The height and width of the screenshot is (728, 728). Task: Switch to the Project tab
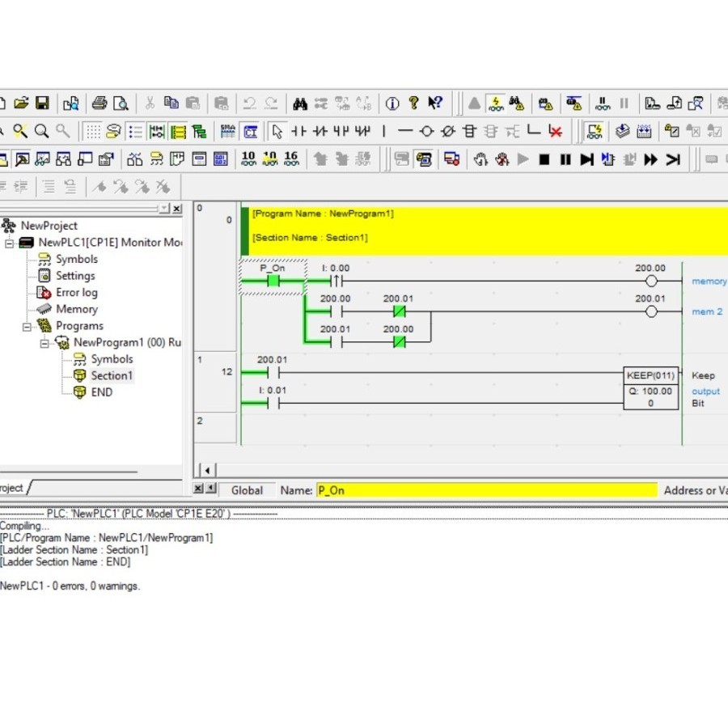click(11, 488)
